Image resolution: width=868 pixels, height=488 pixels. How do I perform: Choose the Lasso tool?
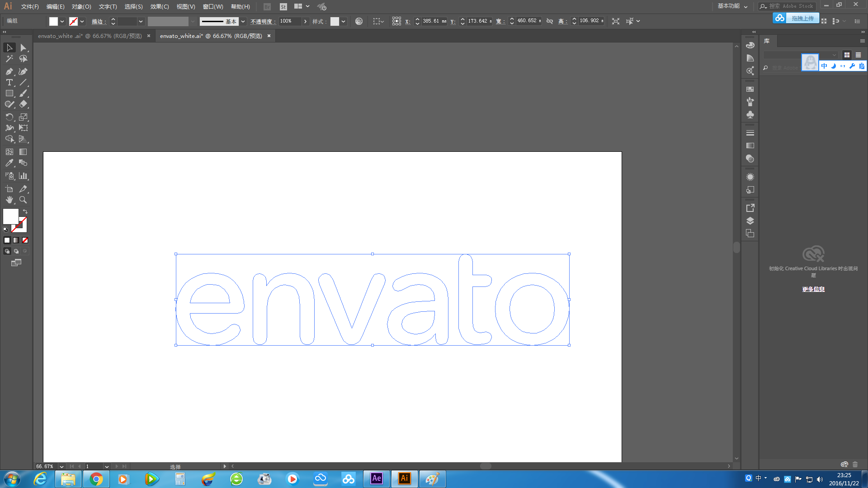tap(23, 59)
